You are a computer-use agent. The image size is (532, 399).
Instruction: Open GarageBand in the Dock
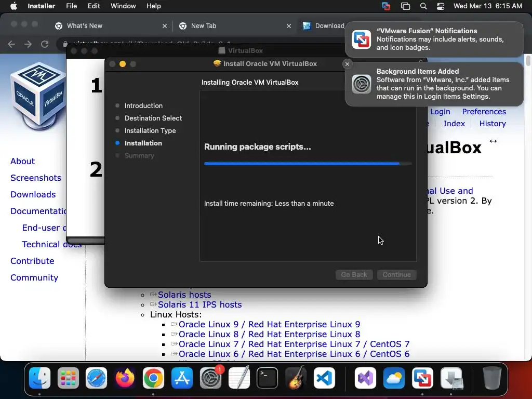click(x=296, y=378)
